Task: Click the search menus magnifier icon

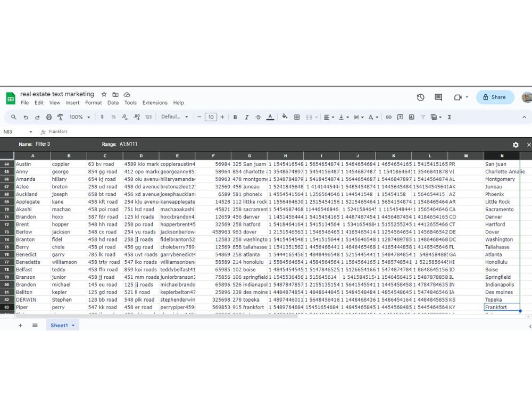Action: pyautogui.click(x=14, y=117)
